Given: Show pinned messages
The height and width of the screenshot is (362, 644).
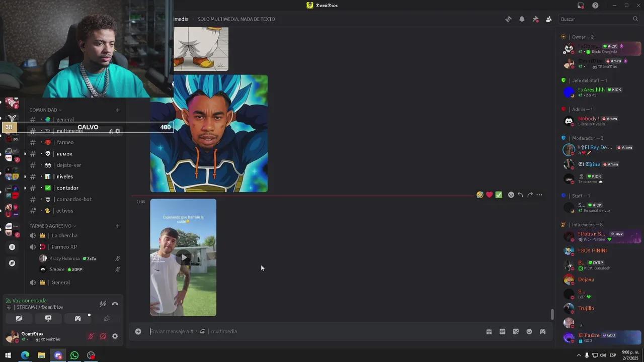Looking at the screenshot, I should 535,19.
